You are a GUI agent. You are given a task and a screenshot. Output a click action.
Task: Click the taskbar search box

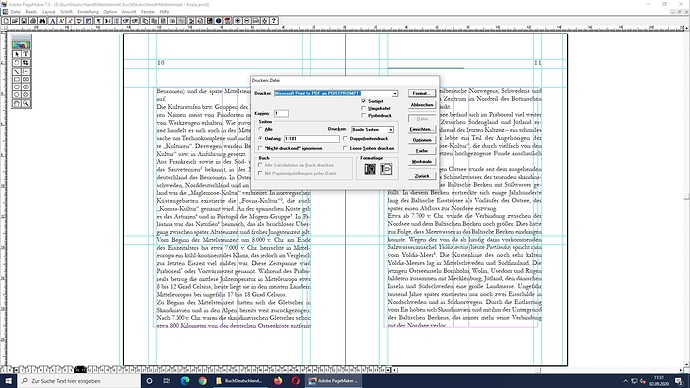coord(79,381)
